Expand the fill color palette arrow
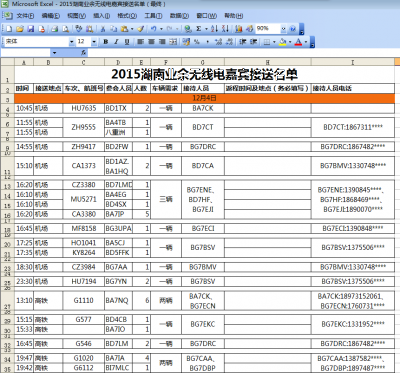This screenshot has height=373, width=400. (290, 42)
